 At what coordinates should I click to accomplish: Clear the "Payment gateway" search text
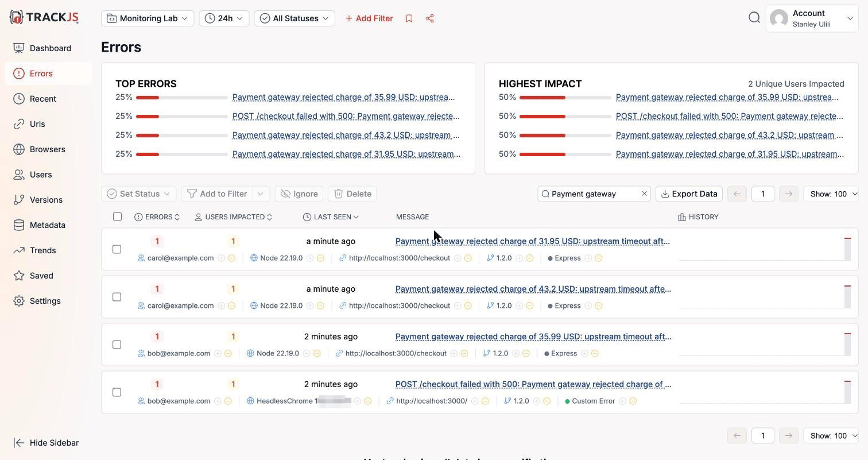coord(644,194)
